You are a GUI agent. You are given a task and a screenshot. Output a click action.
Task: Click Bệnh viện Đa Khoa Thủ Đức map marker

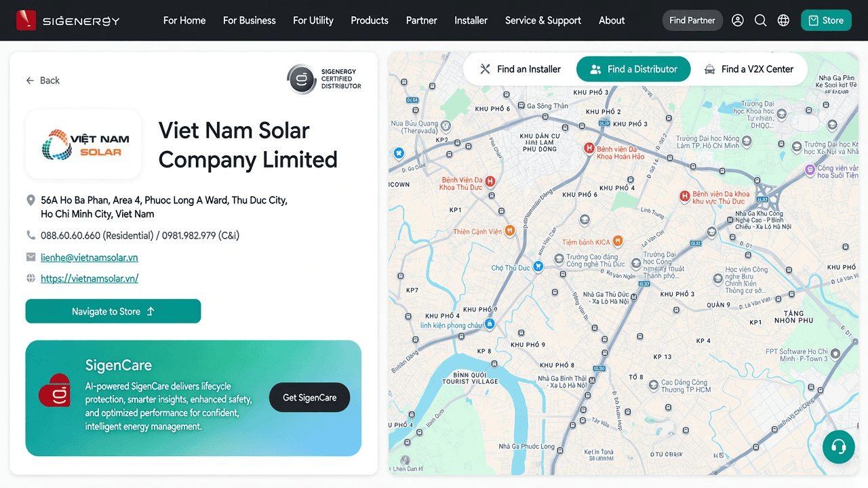(490, 181)
